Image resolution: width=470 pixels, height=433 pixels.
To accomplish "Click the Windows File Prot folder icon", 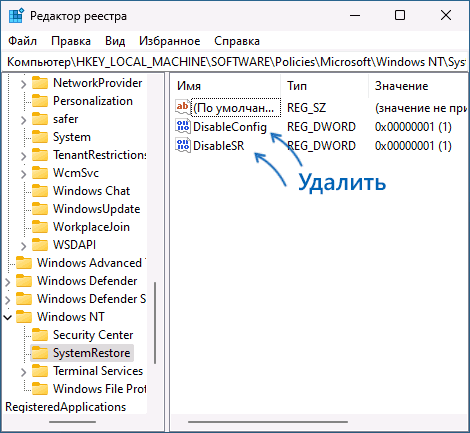I will [x=40, y=389].
